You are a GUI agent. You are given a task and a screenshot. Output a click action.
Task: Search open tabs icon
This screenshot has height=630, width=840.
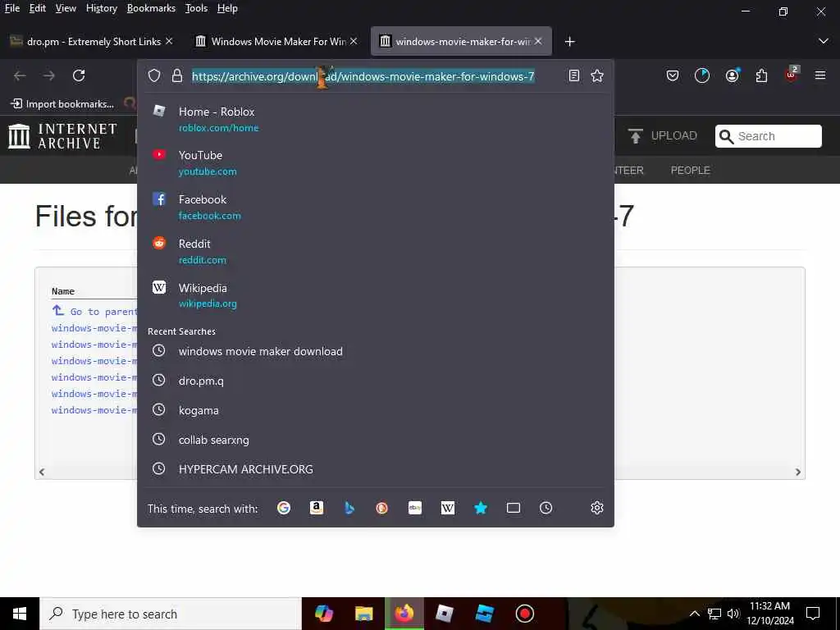[x=514, y=507]
